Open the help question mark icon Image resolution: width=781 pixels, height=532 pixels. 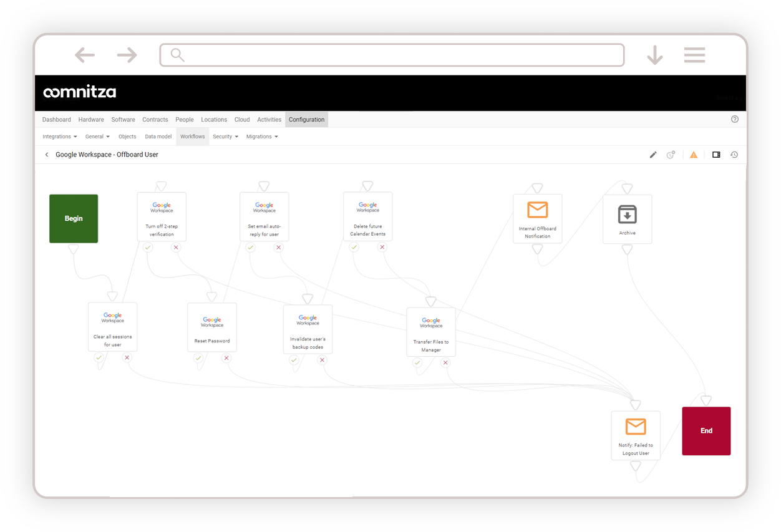[735, 119]
